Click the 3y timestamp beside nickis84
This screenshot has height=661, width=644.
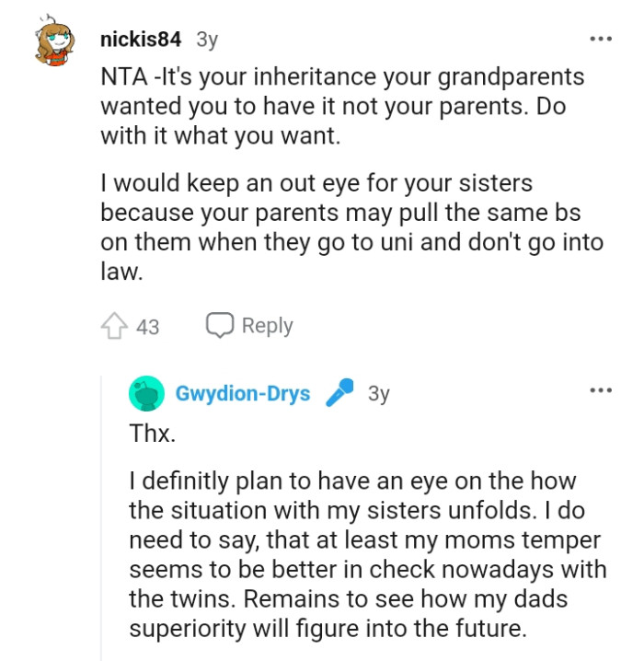point(206,40)
